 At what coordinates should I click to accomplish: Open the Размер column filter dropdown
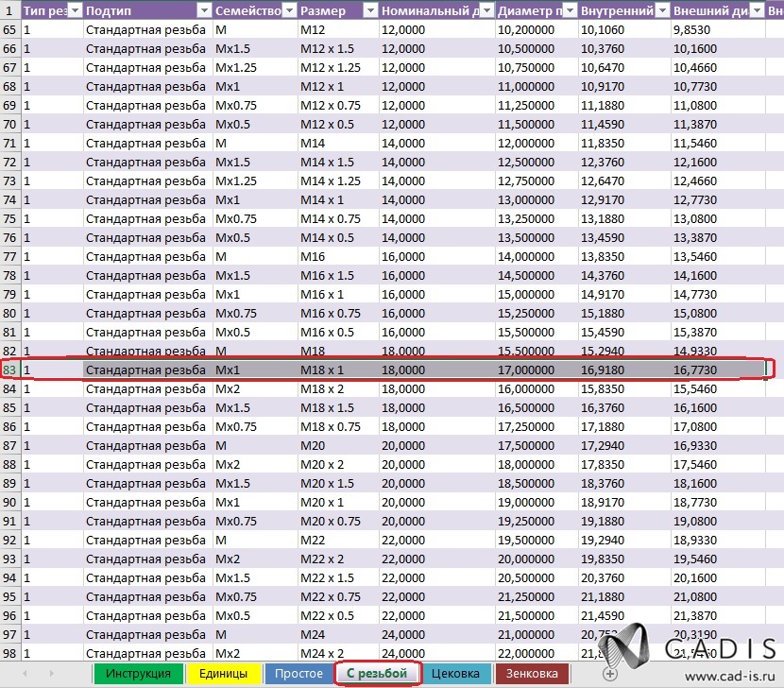pos(370,10)
